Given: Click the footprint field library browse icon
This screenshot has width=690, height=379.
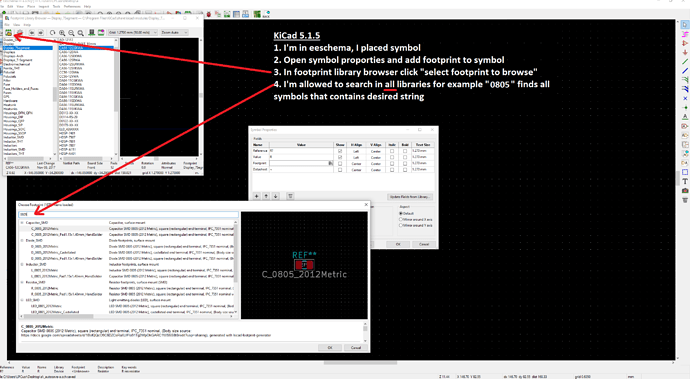Looking at the screenshot, I should pyautogui.click(x=330, y=163).
